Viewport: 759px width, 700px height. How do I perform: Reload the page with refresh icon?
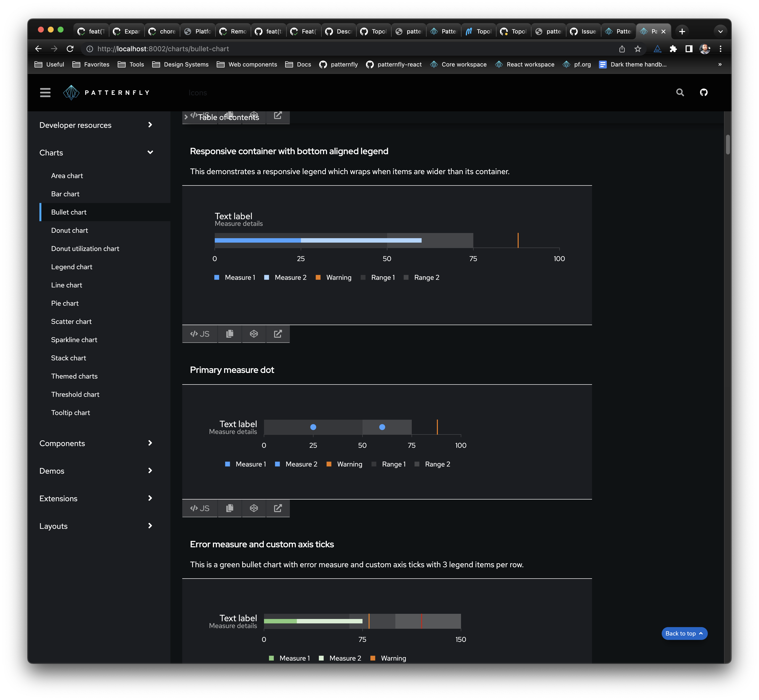70,49
